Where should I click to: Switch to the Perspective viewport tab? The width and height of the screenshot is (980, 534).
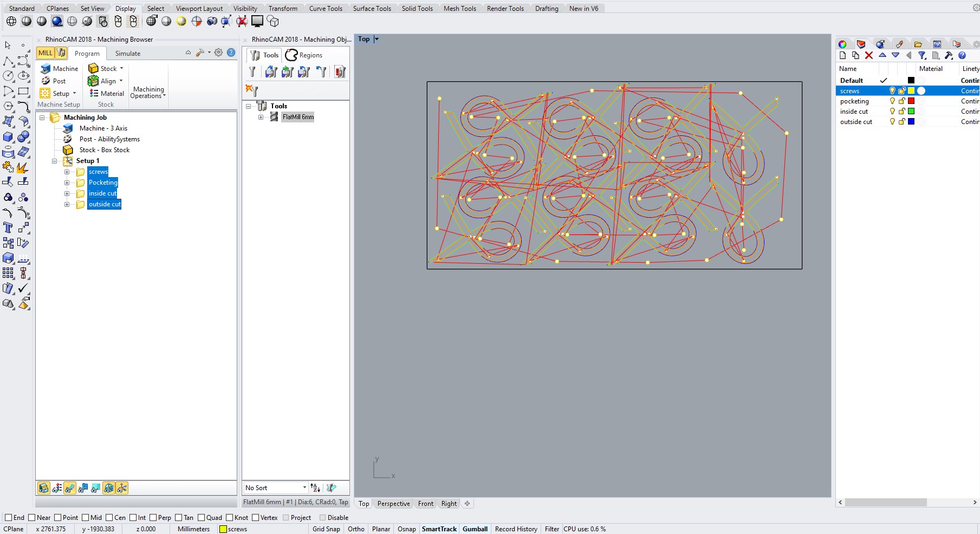click(x=393, y=504)
